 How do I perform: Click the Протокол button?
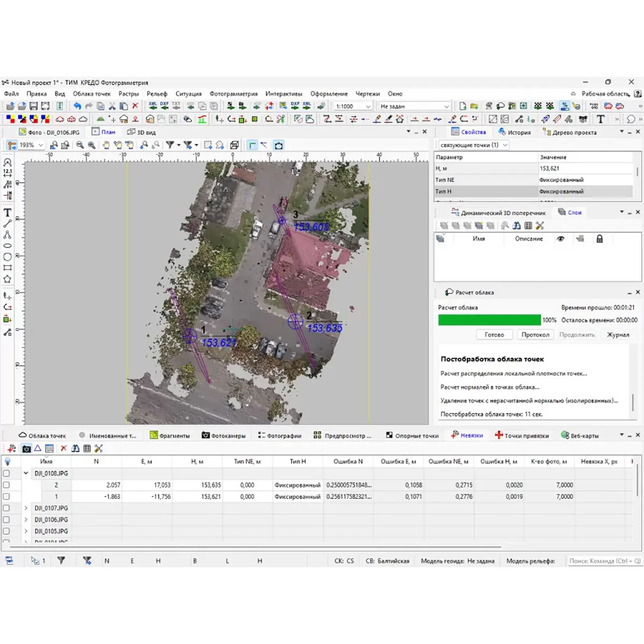click(x=535, y=335)
